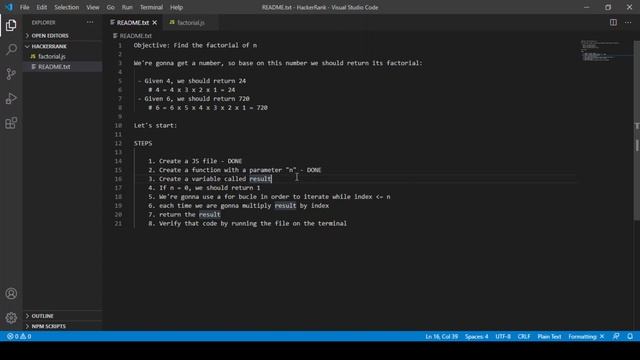
Task: Click line number 21 in the gutter
Action: [x=118, y=223]
